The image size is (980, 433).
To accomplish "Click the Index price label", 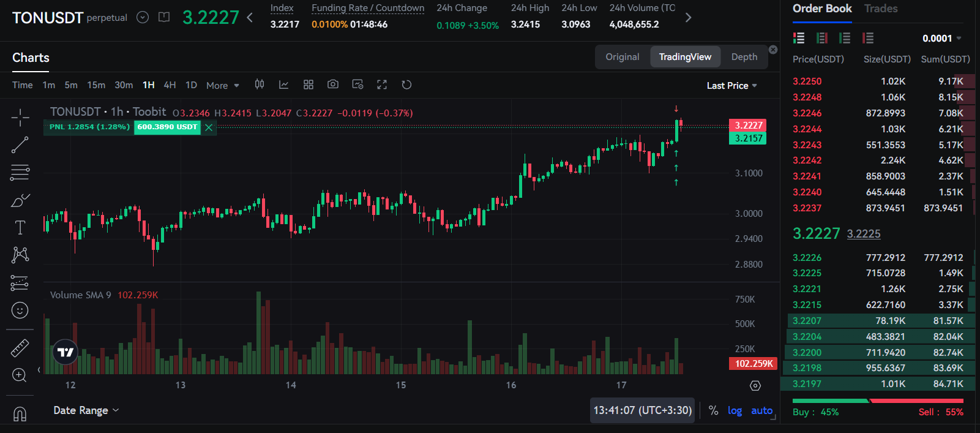I will click(282, 8).
